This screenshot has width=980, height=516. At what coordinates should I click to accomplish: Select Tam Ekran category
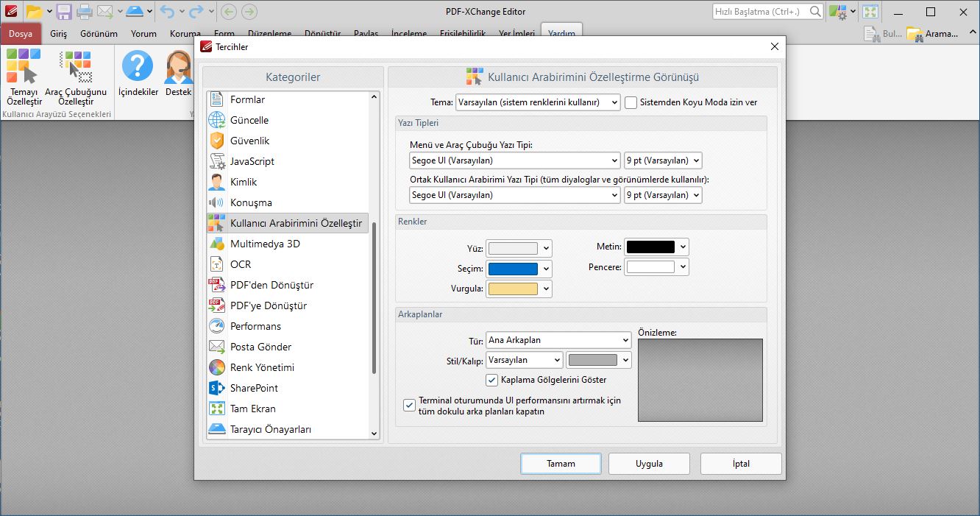coord(288,409)
